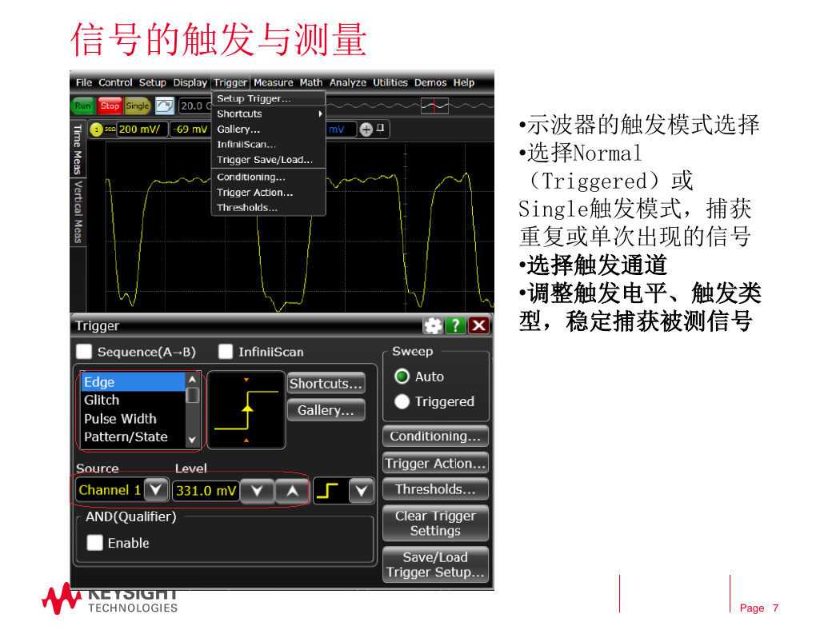The height and width of the screenshot is (630, 840).
Task: Choose Setup Trigger... from menu
Action: 268,98
